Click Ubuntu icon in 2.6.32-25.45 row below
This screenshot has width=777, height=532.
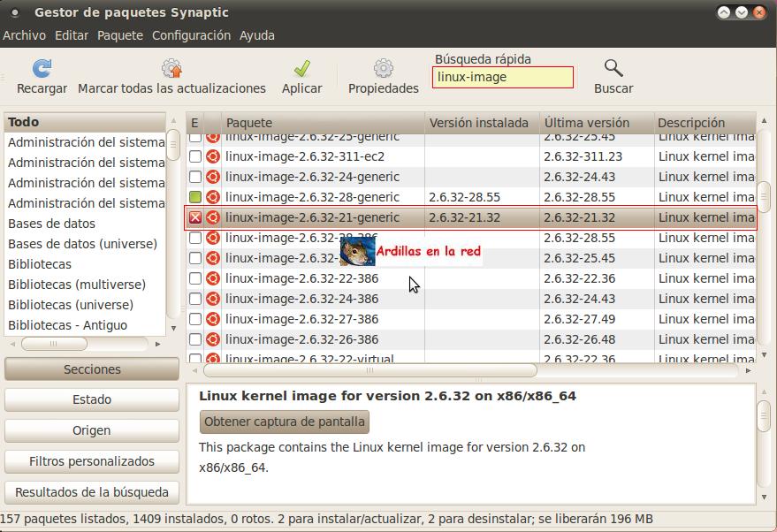point(212,258)
